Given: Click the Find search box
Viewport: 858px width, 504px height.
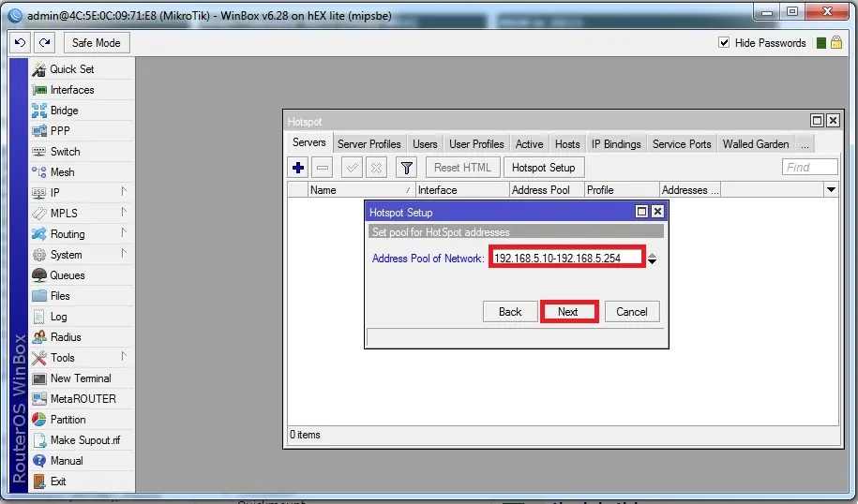Looking at the screenshot, I should pos(810,168).
